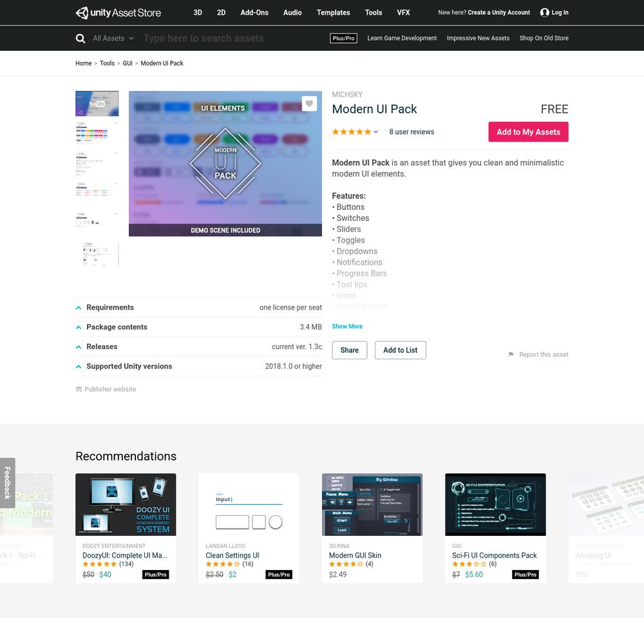Open the VFX menu
Image resolution: width=644 pixels, height=644 pixels.
coord(403,13)
